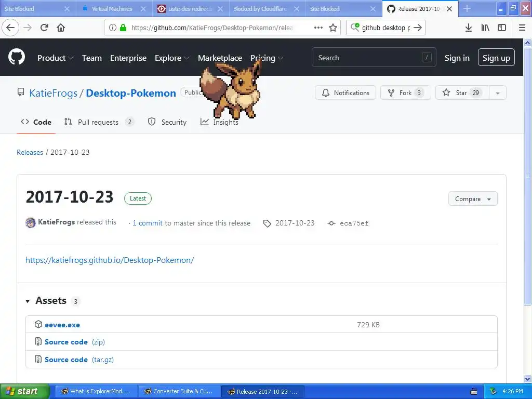The image size is (532, 399).
Task: Expand the Product navigation dropdown
Action: click(55, 58)
